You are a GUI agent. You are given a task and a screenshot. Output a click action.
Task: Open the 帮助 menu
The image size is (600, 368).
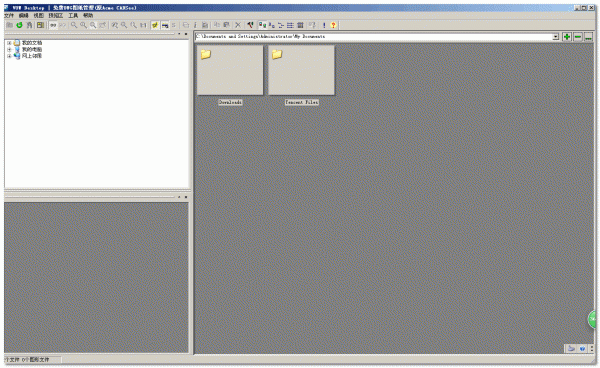pos(88,15)
